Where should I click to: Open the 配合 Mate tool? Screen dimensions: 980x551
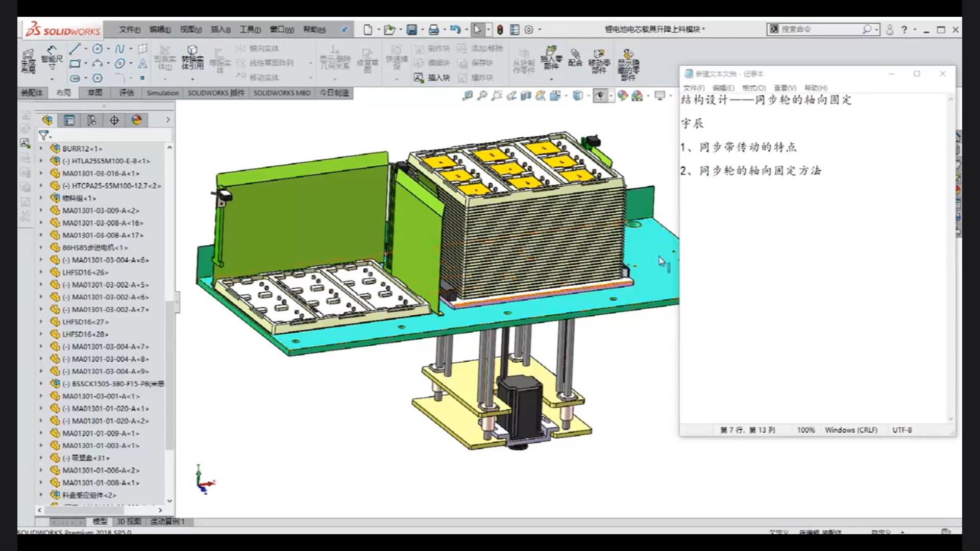tap(575, 58)
